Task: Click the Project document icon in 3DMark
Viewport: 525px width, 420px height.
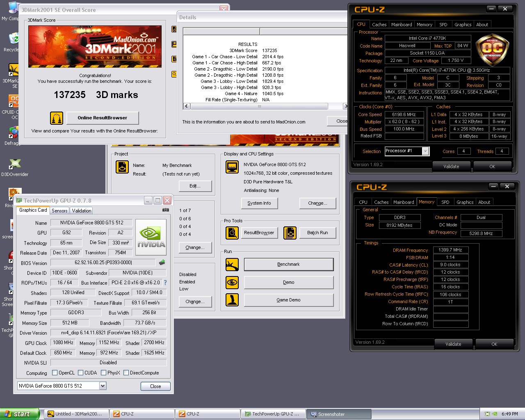Action: click(122, 167)
